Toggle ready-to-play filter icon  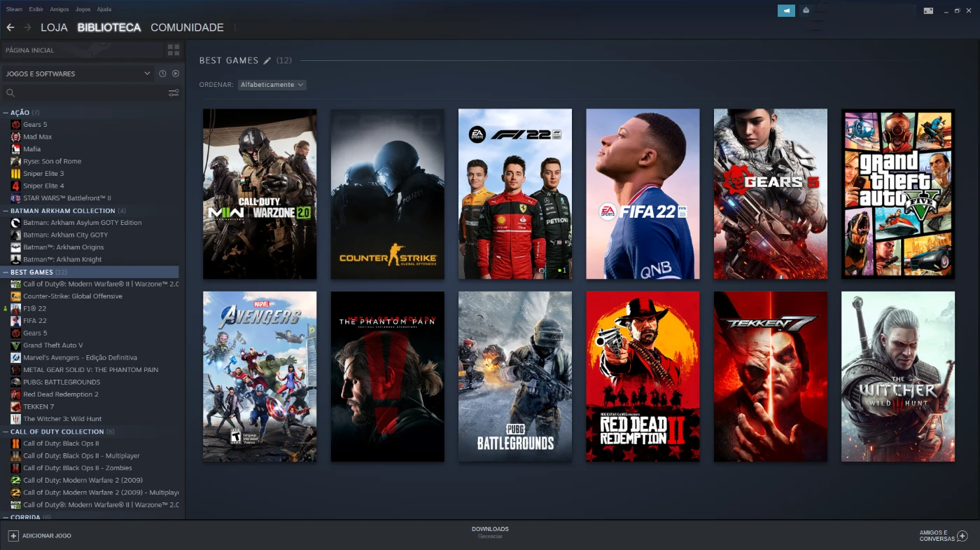coord(176,74)
